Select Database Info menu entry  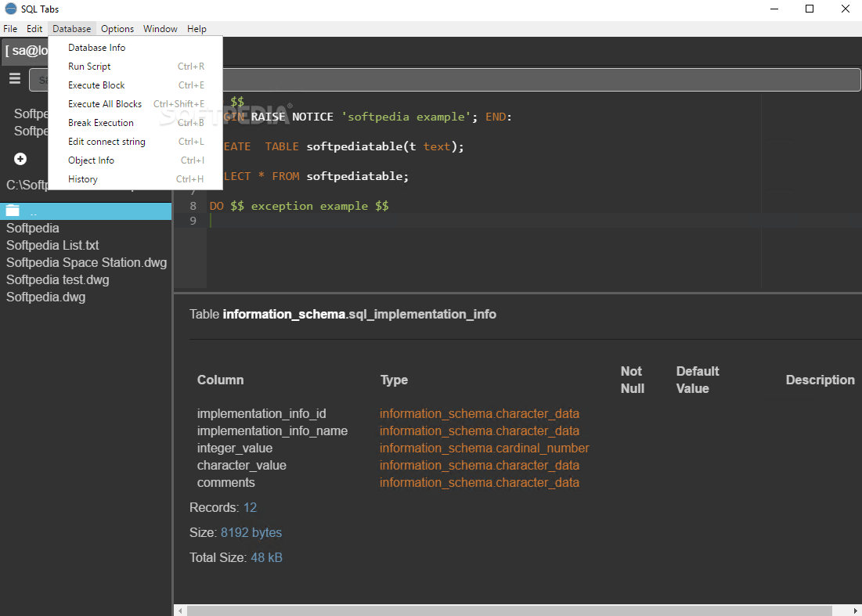point(96,48)
